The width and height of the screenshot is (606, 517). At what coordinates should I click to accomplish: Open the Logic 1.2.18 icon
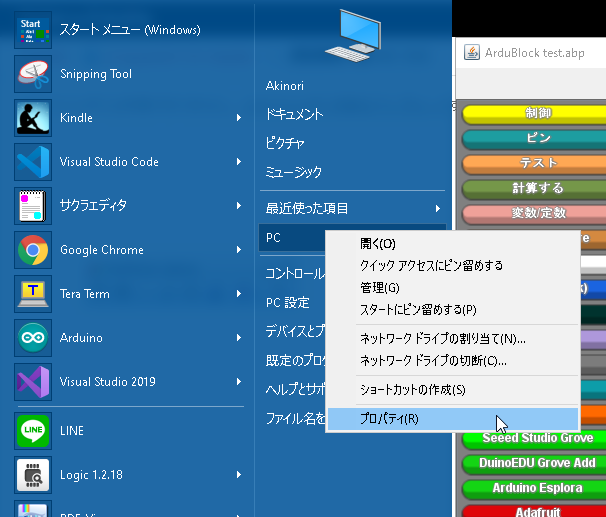(33, 475)
